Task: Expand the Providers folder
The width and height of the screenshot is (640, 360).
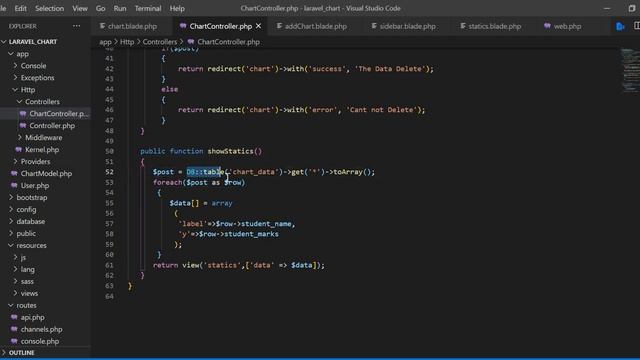Action: [x=35, y=162]
